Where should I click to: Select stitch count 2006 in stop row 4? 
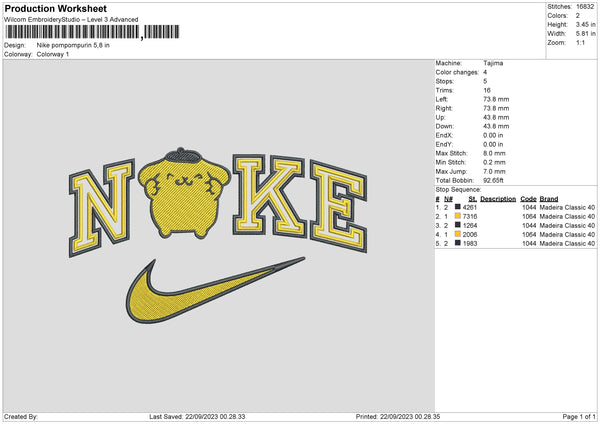coord(470,235)
